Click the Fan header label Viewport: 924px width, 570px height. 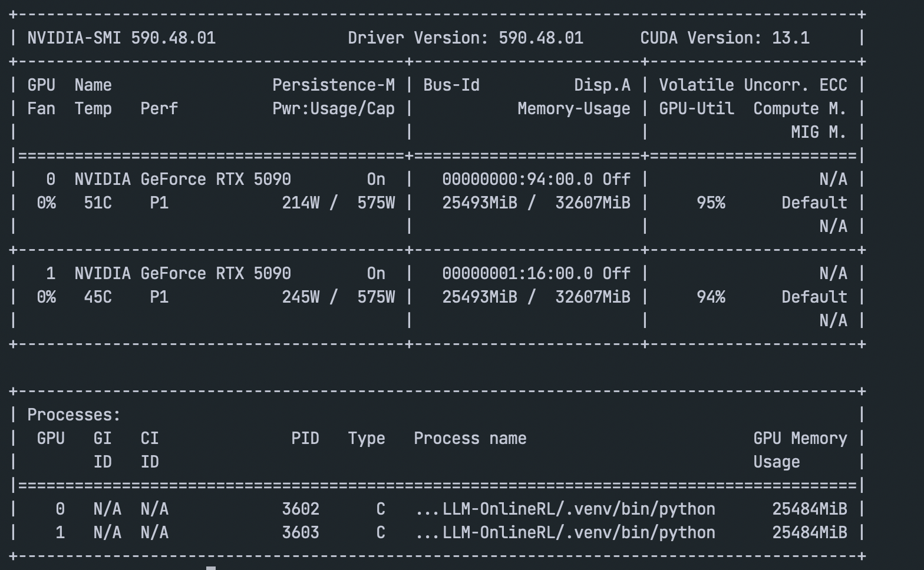click(x=41, y=109)
